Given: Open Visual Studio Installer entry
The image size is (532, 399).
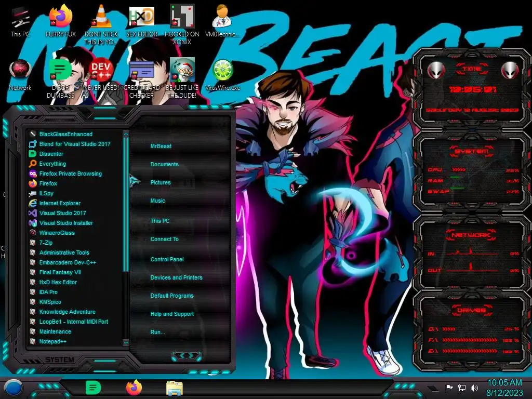Looking at the screenshot, I should (x=66, y=222).
